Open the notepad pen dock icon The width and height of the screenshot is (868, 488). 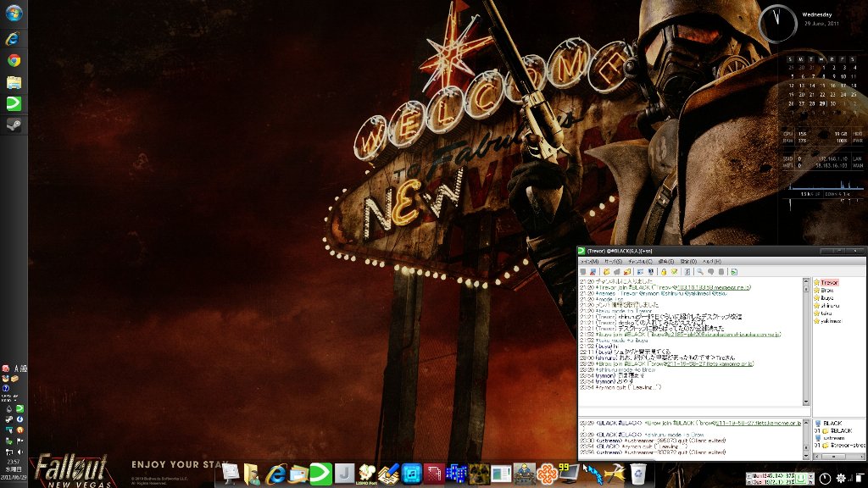[388, 474]
